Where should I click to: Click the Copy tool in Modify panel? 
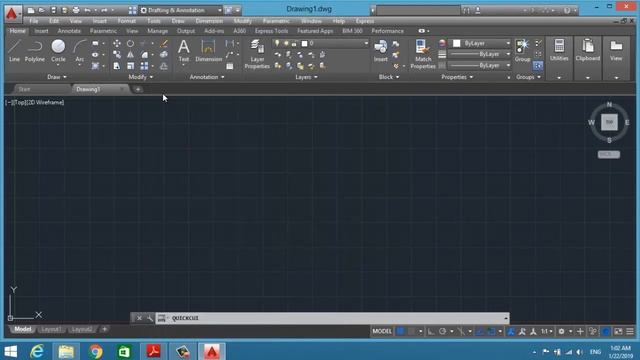[x=117, y=55]
